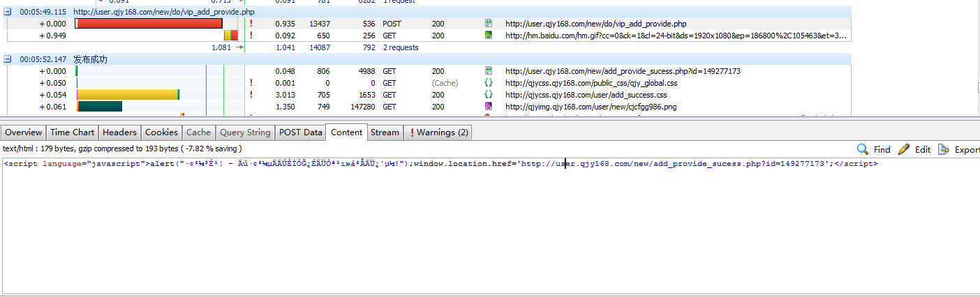Click the red time bar of POST request

[x=149, y=24]
